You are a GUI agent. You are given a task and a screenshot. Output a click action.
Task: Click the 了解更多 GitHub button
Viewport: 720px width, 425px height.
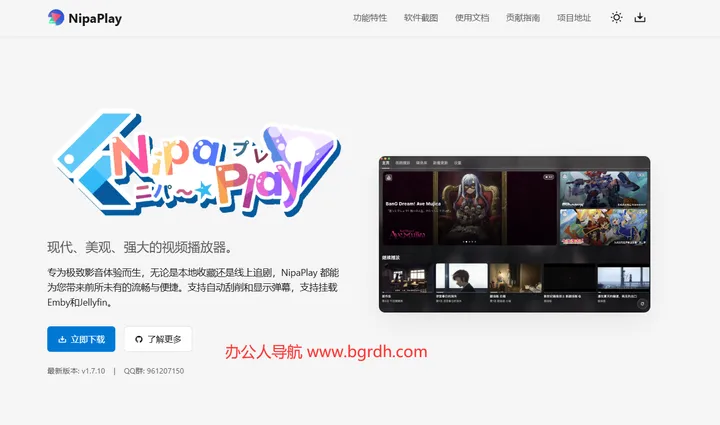pyautogui.click(x=158, y=339)
